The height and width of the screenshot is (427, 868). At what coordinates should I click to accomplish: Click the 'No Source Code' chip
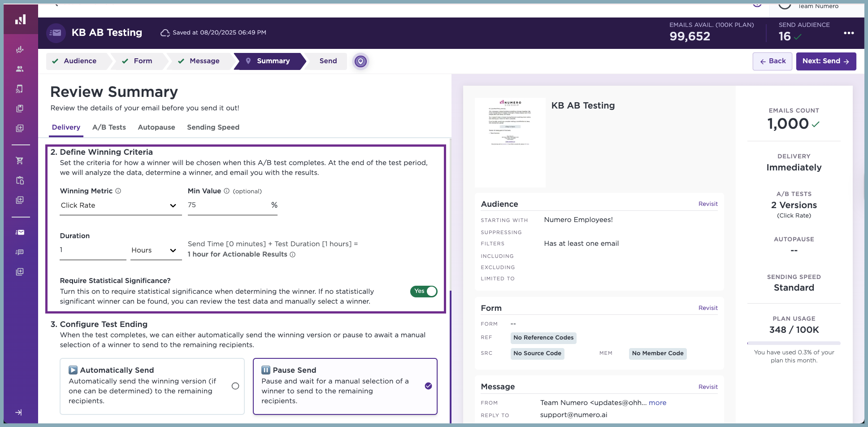537,353
